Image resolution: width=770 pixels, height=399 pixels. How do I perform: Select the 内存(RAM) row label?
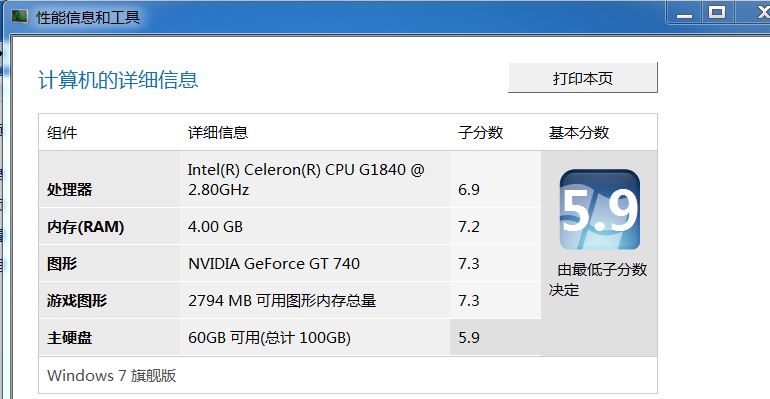coord(85,227)
